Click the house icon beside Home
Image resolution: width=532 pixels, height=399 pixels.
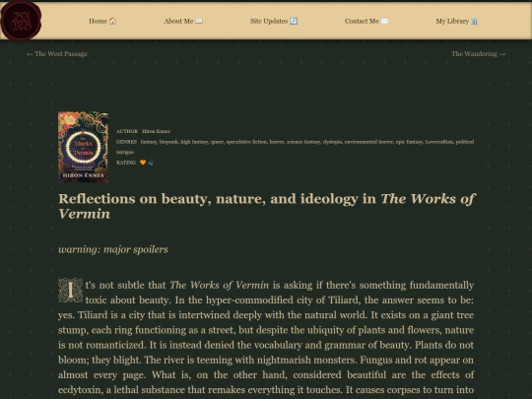(112, 21)
